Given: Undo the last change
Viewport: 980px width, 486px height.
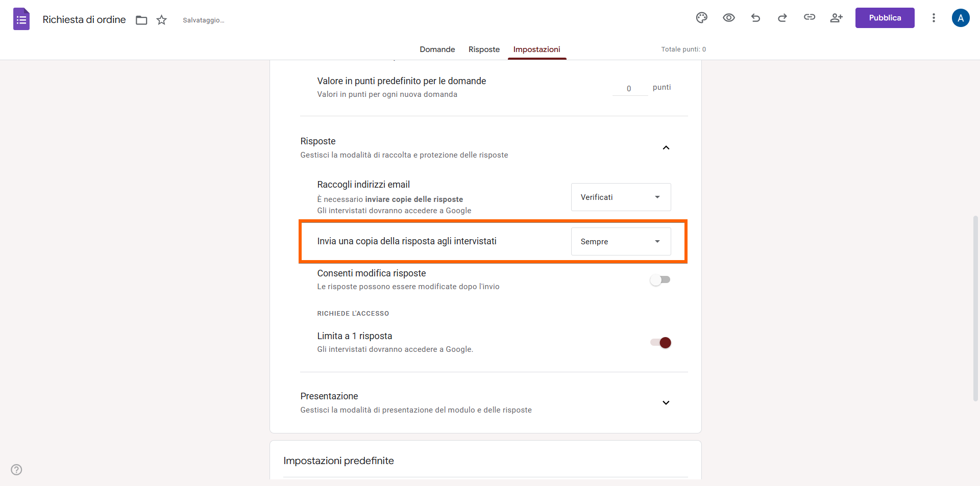Looking at the screenshot, I should coord(755,18).
